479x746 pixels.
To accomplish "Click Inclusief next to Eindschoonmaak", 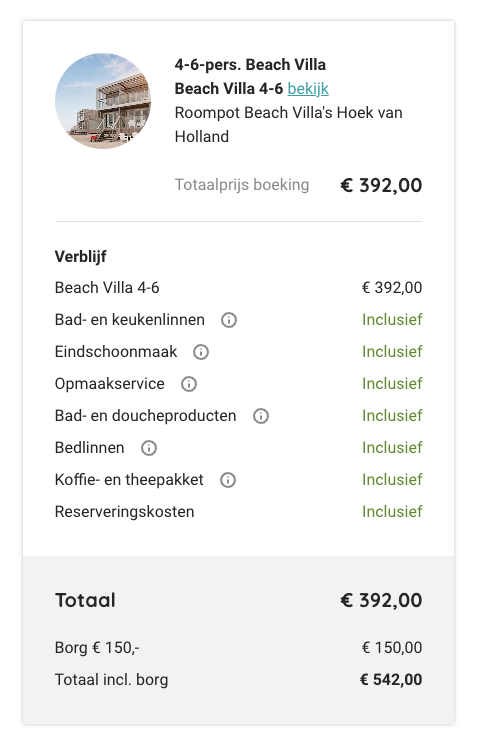I will coord(392,352).
